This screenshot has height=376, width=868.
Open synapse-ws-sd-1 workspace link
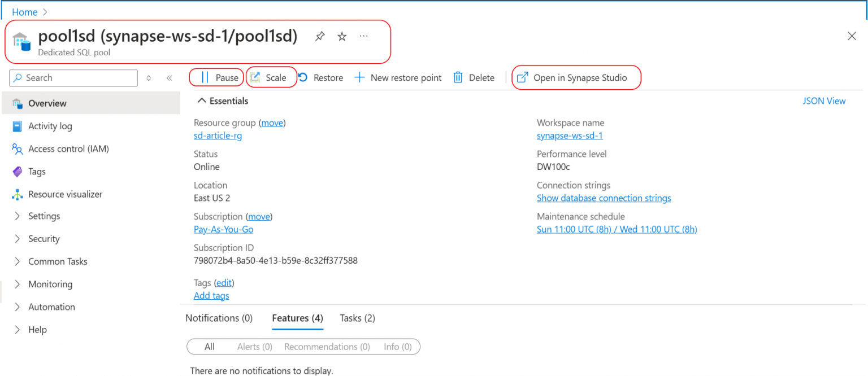[x=570, y=135]
